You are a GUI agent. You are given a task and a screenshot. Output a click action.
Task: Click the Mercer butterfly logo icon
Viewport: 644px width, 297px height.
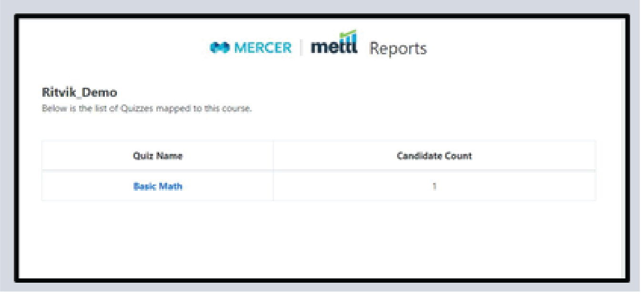[x=220, y=48]
